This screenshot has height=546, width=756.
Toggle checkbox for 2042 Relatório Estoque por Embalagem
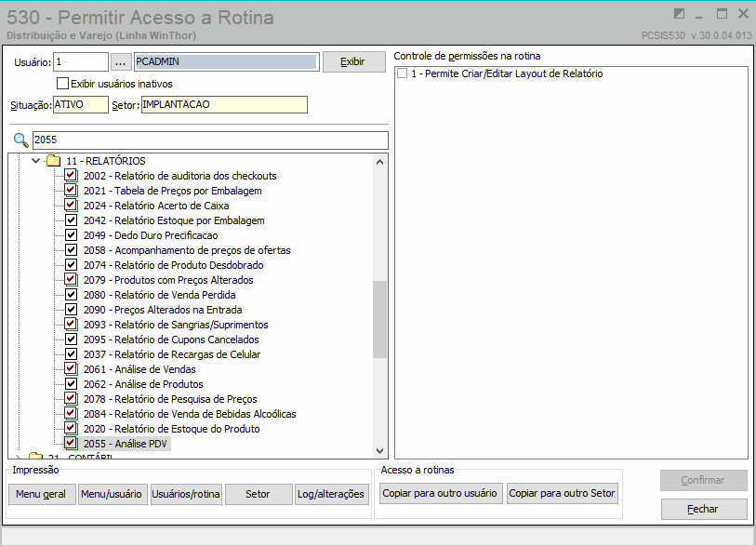pos(71,220)
